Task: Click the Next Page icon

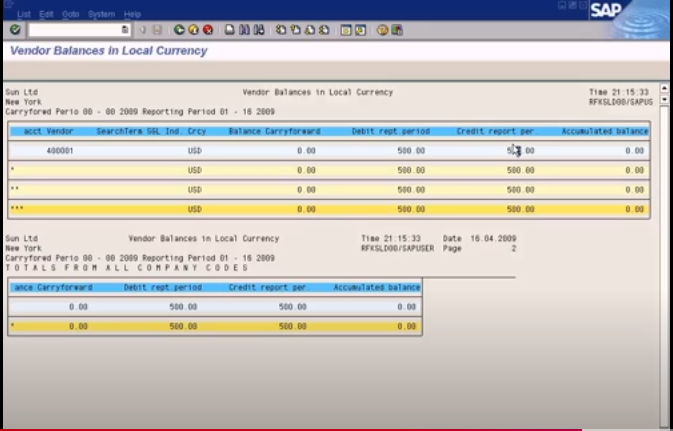Action: 309,30
